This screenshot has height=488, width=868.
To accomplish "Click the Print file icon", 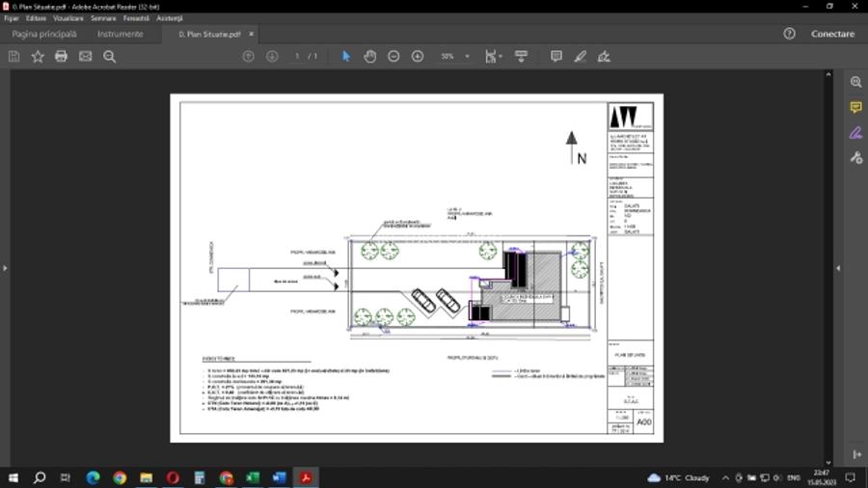I will click(x=61, y=57).
